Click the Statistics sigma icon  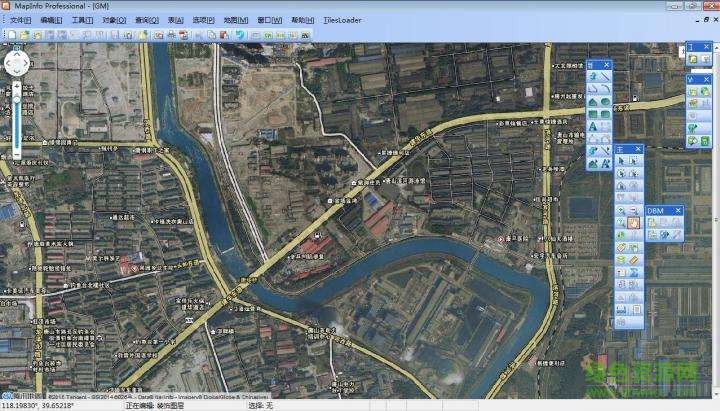pyautogui.click(x=633, y=272)
